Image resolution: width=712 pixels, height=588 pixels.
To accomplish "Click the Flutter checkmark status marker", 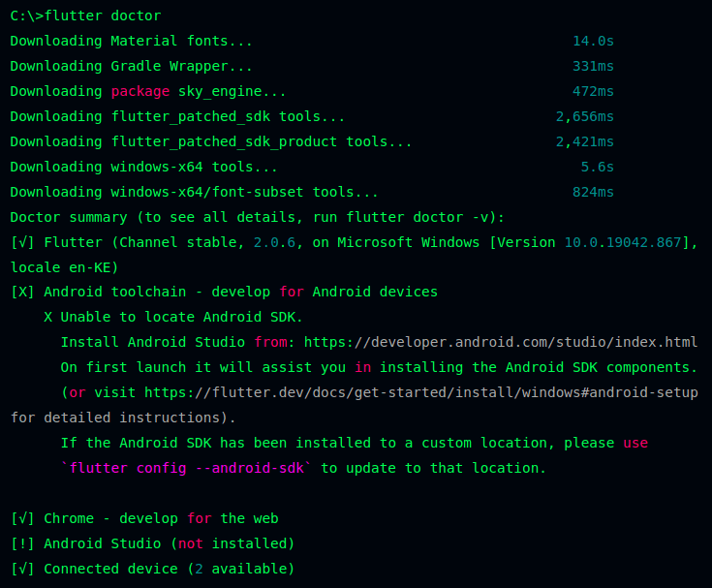I will point(22,242).
